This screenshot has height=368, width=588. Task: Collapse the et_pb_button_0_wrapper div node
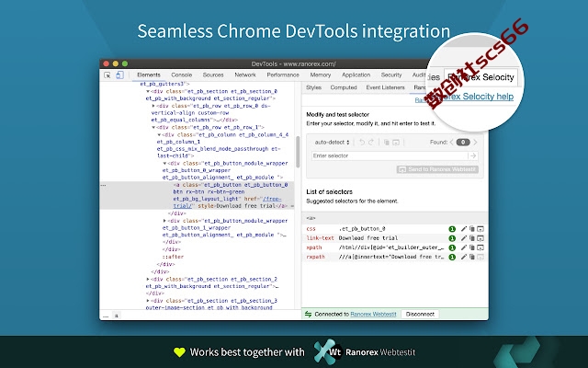tap(164, 164)
